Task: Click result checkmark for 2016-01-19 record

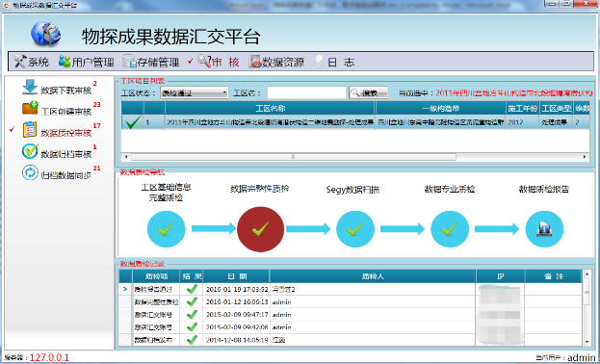Action: (x=192, y=289)
